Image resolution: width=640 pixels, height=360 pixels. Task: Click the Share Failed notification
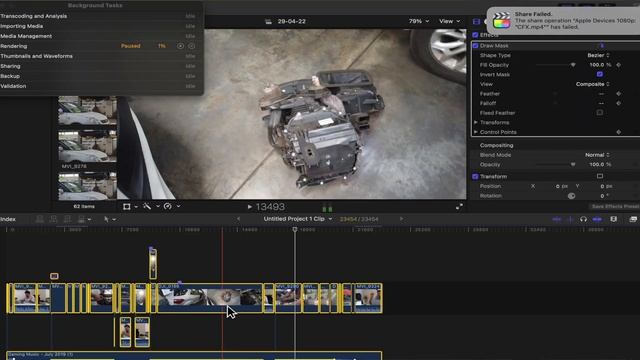pos(564,20)
